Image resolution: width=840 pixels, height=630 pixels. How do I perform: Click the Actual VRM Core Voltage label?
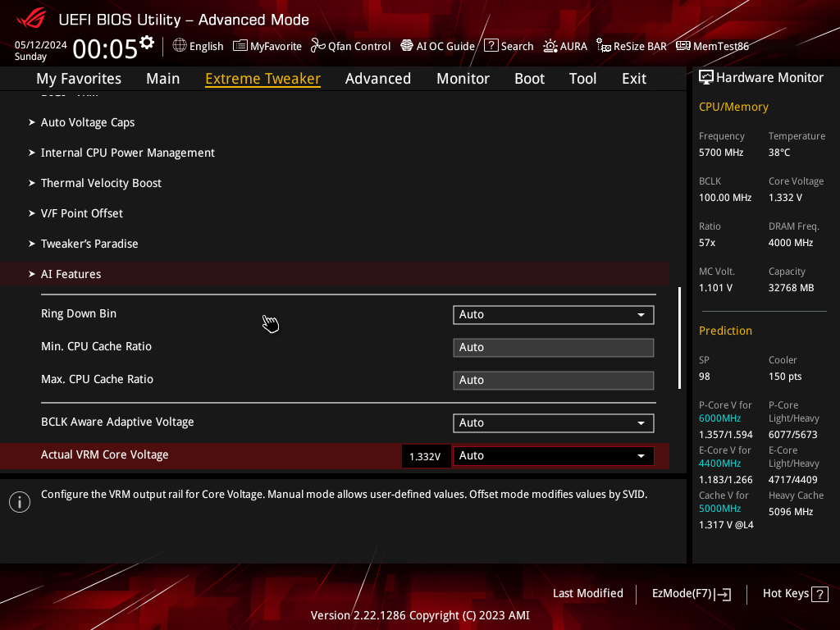105,454
